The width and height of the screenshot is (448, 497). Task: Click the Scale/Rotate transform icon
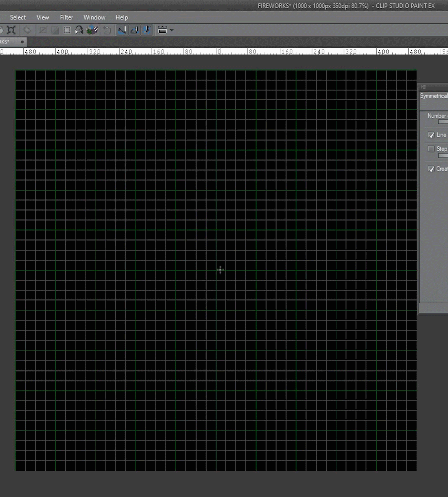(11, 30)
